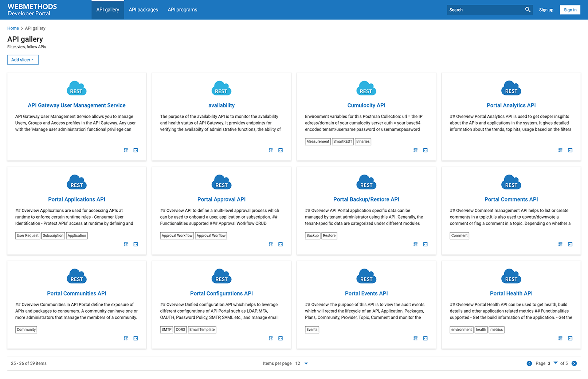Click the Email Template tag

coord(202,329)
